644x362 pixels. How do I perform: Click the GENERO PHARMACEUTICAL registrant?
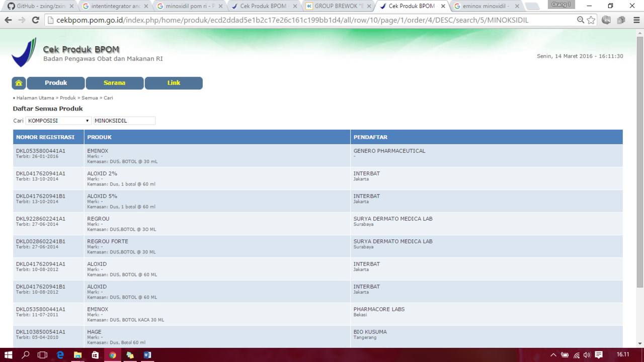[389, 151]
